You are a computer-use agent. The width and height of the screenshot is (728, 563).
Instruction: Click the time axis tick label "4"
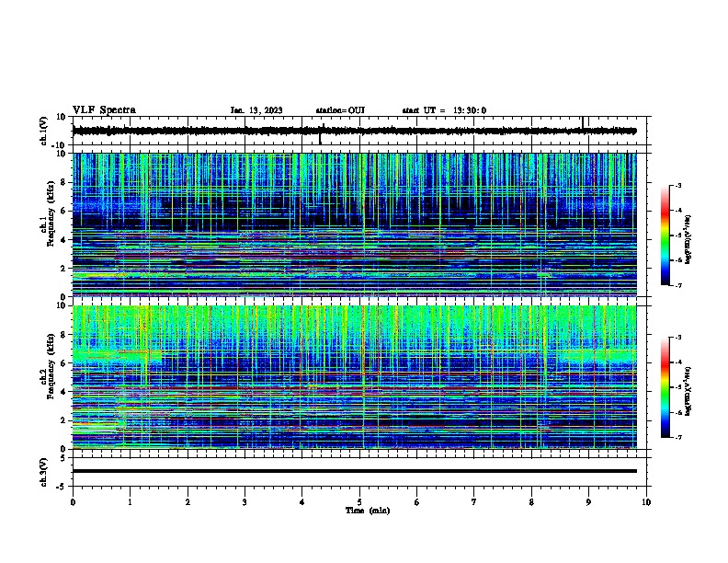301,502
